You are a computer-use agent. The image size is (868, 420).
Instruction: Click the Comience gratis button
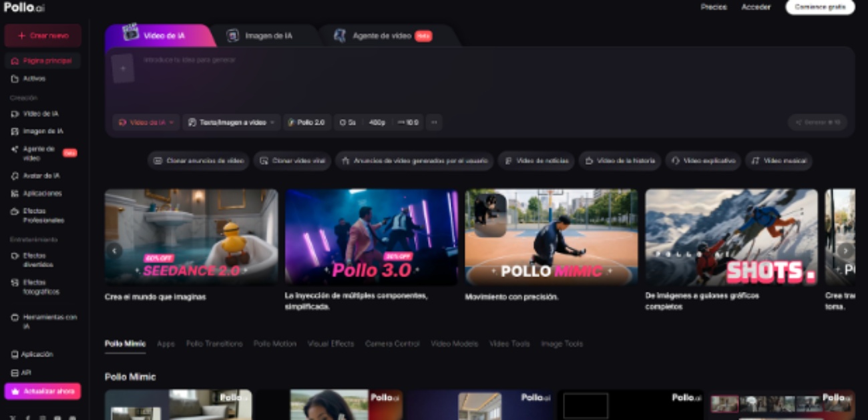point(819,7)
